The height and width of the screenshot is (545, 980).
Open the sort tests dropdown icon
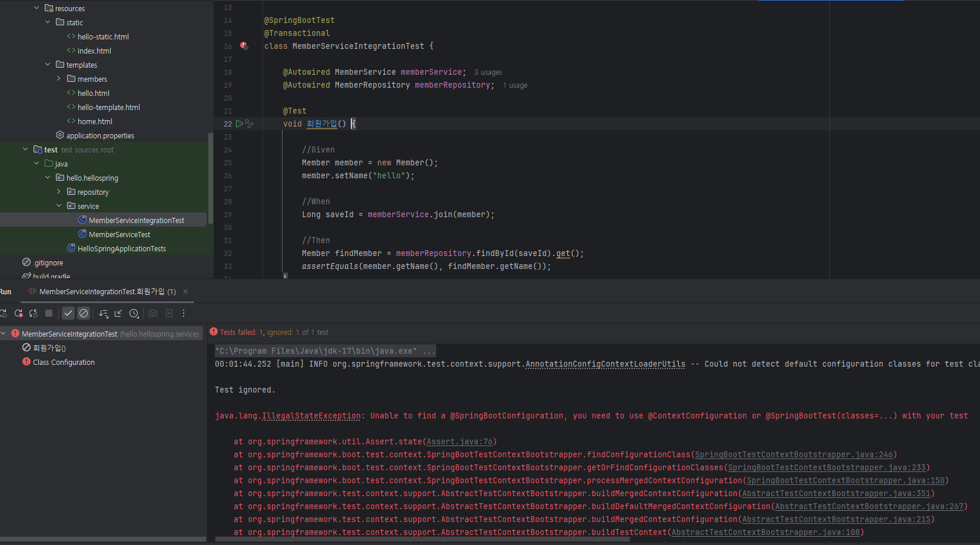(104, 313)
